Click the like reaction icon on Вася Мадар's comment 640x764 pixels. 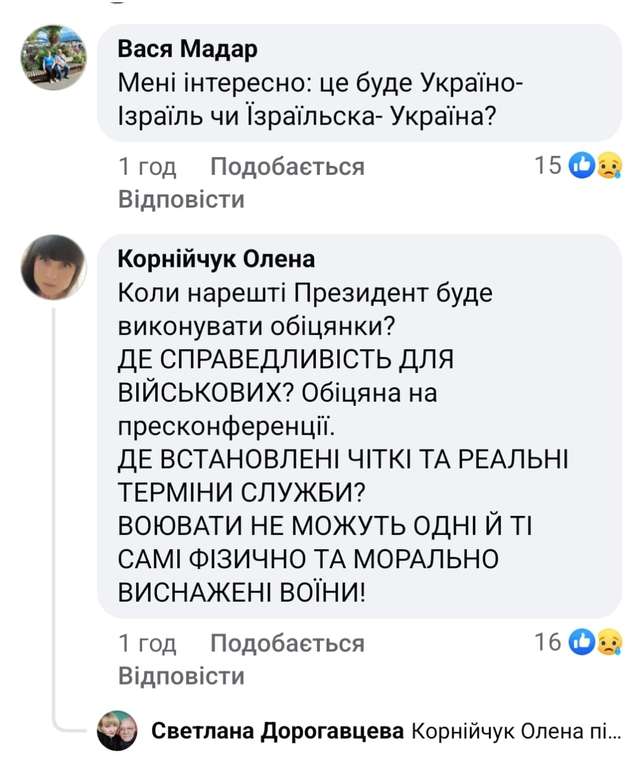coord(582,166)
